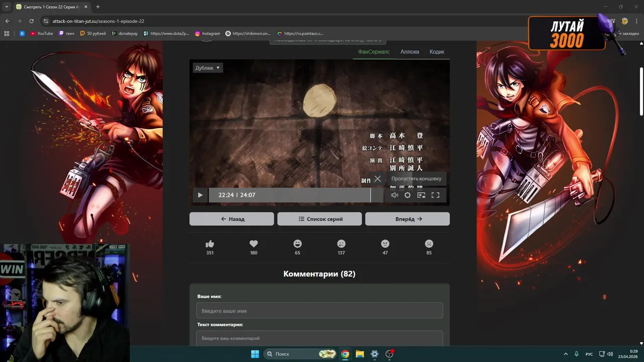Reload the page with refresh icon

(31, 21)
